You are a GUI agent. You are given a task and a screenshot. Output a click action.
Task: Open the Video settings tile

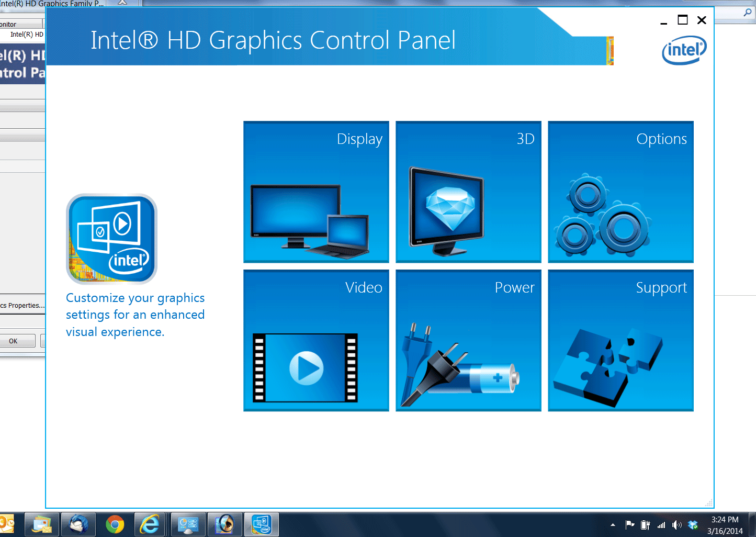pyautogui.click(x=316, y=340)
